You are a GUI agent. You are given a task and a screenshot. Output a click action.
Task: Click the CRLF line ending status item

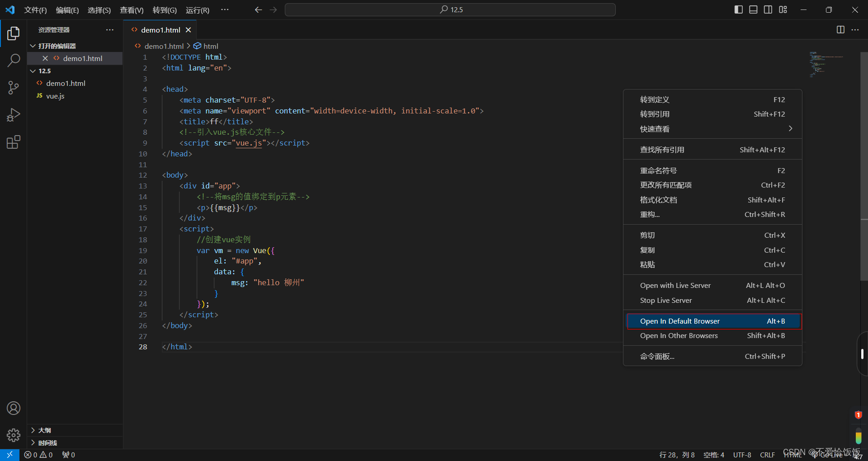click(767, 455)
